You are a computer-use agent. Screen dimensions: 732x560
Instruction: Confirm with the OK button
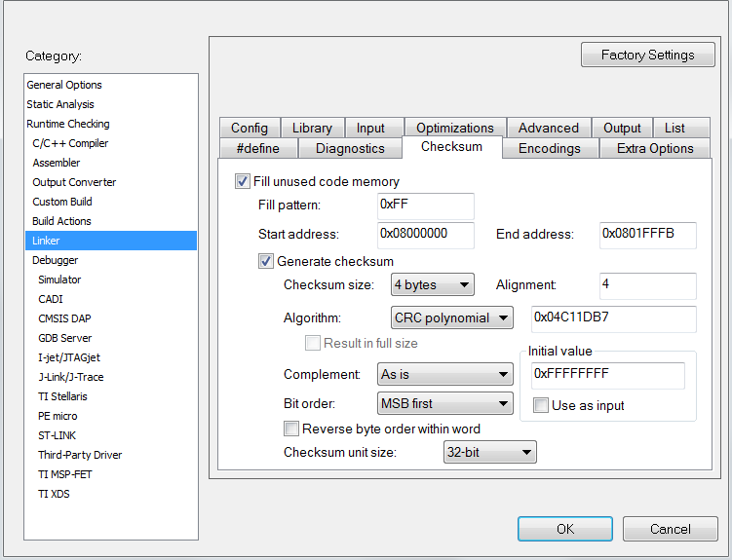[565, 529]
